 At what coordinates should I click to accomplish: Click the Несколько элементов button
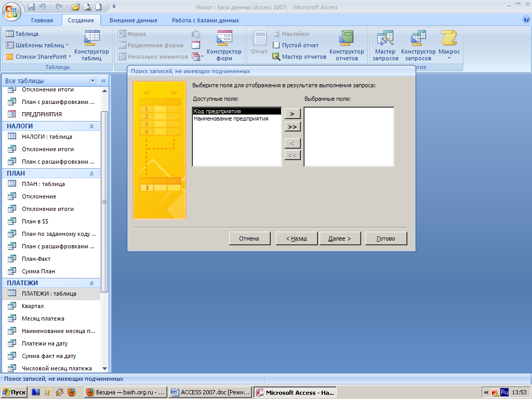click(153, 57)
